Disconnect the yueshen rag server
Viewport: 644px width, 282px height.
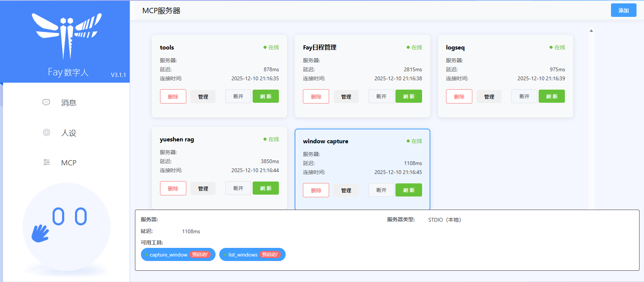pos(238,188)
